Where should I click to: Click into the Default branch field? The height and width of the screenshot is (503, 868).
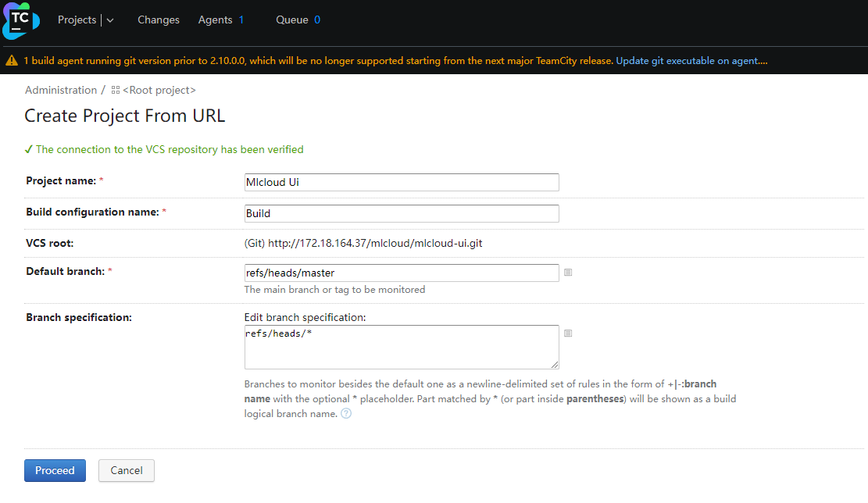(402, 273)
